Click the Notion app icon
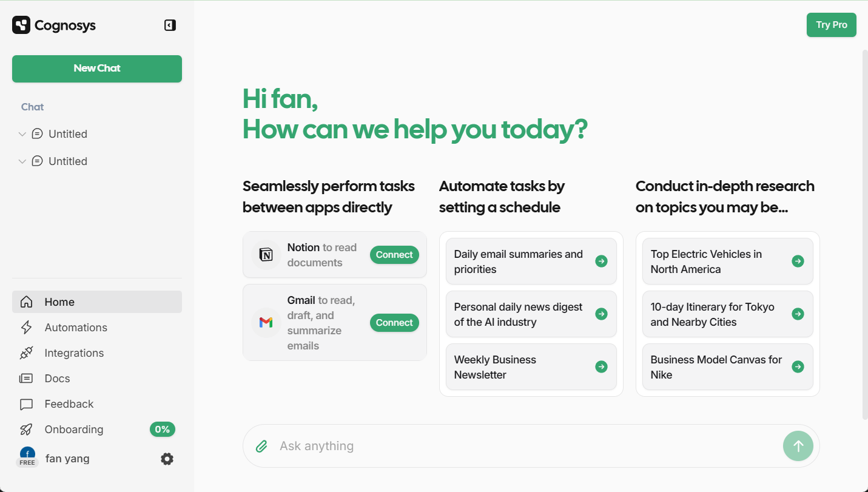Screen dimensions: 868x492 pyautogui.click(x=266, y=255)
